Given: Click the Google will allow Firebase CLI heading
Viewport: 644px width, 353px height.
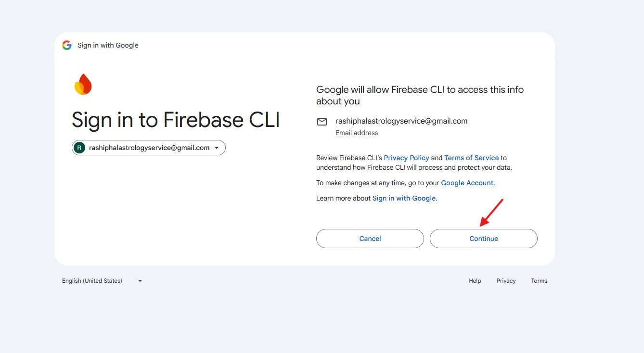Looking at the screenshot, I should coord(420,95).
